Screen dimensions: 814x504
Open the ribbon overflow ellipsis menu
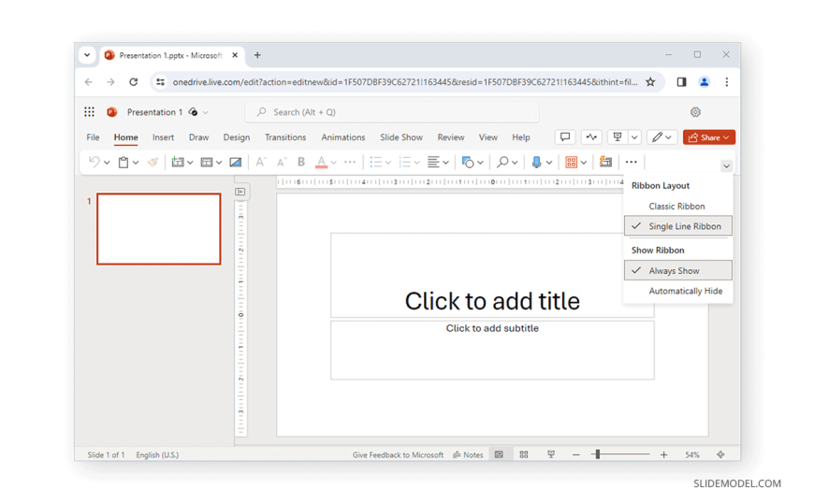pos(632,162)
